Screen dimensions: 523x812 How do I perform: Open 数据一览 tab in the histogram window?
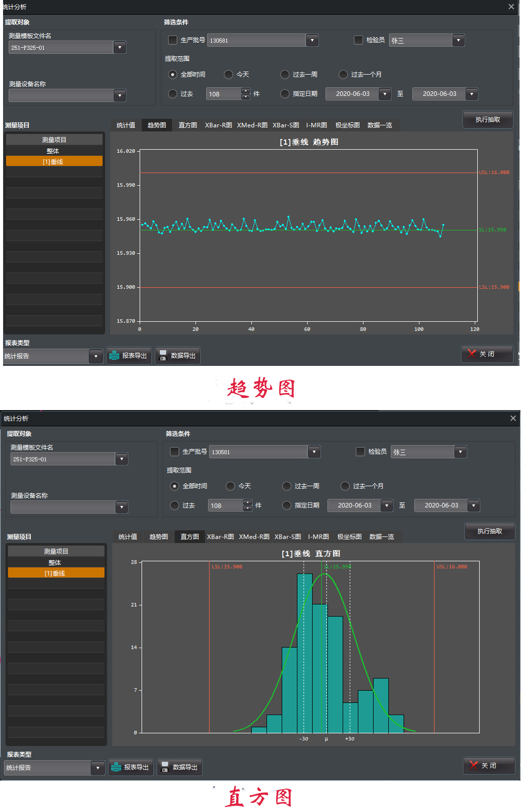pyautogui.click(x=381, y=537)
